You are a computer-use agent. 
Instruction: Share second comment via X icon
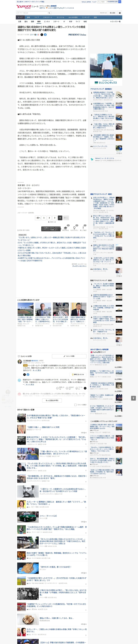click(x=85, y=388)
